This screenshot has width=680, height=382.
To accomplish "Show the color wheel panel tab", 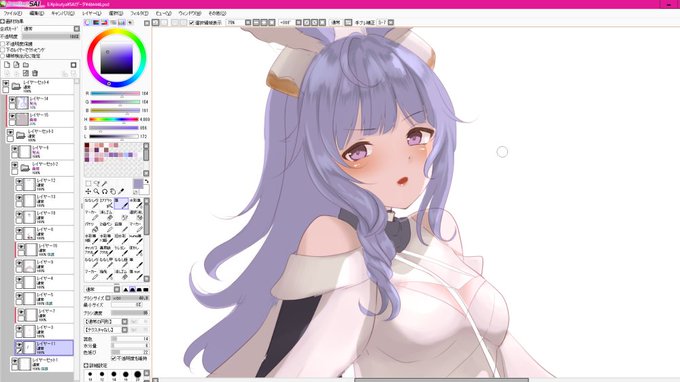I will 88,23.
